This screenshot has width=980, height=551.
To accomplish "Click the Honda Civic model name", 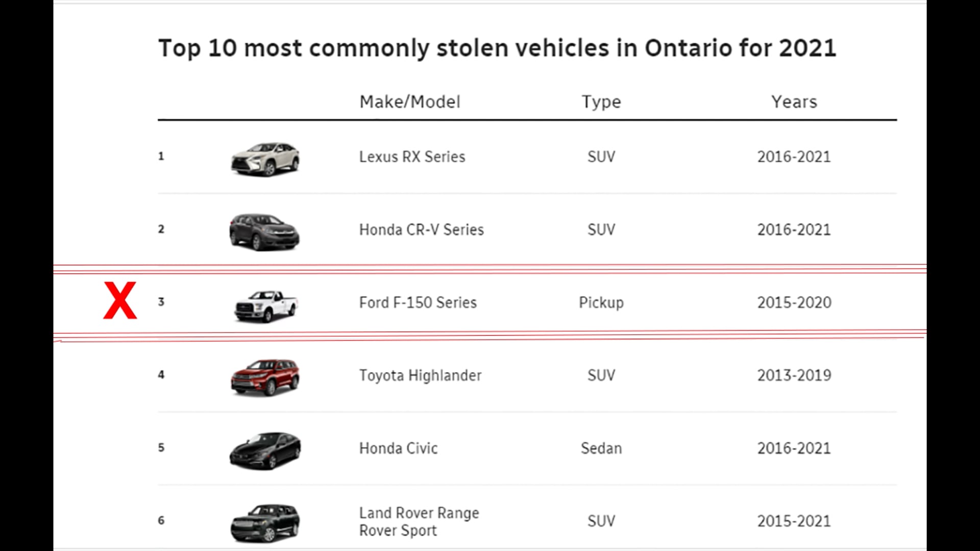I will coord(398,448).
